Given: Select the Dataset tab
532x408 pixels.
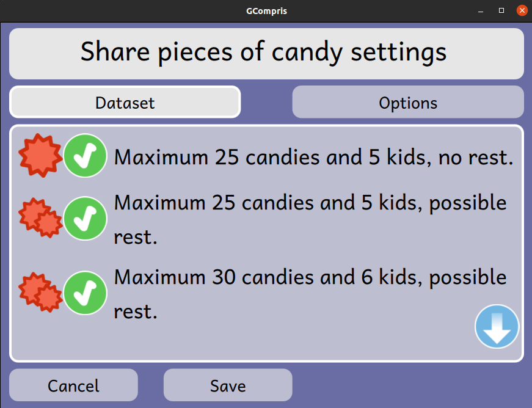Looking at the screenshot, I should point(125,102).
